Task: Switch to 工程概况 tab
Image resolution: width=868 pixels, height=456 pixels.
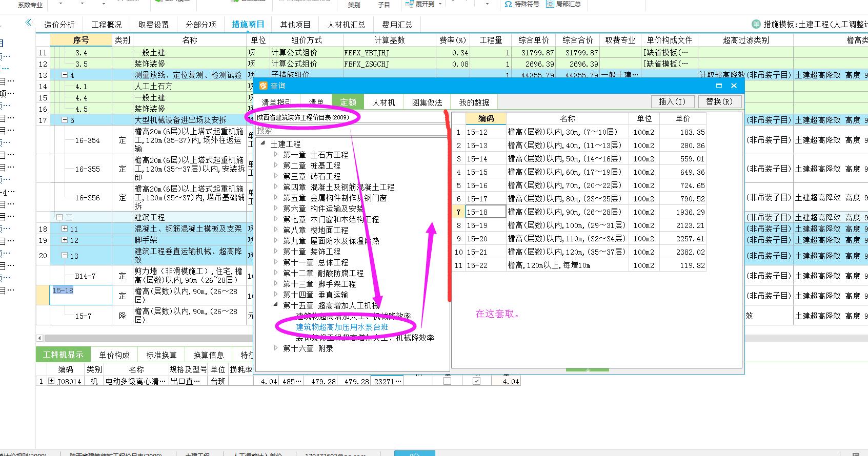Action: (107, 24)
